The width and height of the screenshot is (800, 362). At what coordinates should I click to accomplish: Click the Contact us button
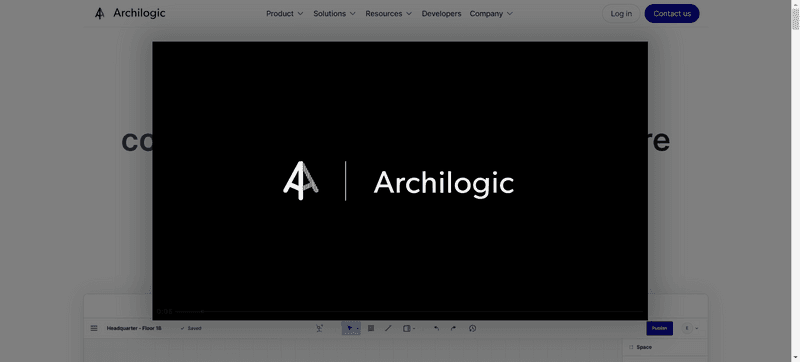672,14
